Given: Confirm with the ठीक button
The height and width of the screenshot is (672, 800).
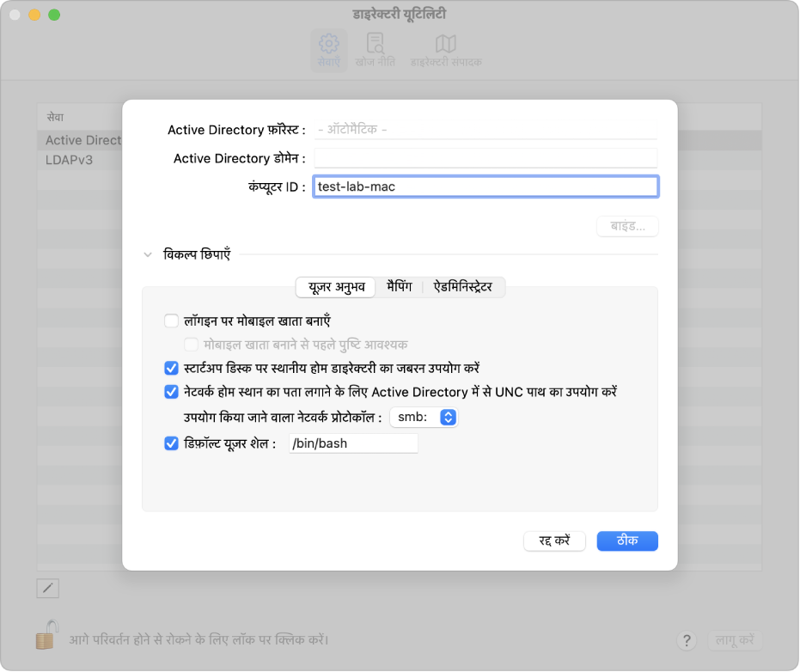Looking at the screenshot, I should (627, 541).
